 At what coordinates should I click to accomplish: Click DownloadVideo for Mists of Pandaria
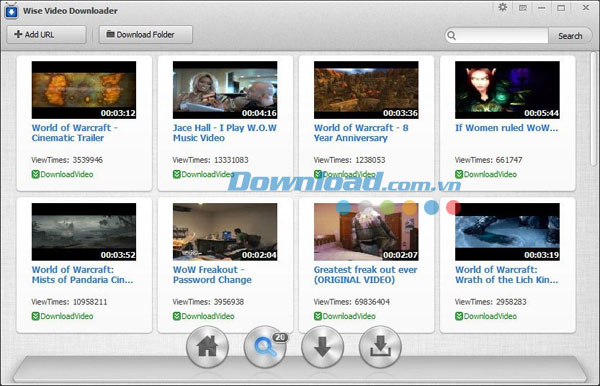[x=62, y=316]
